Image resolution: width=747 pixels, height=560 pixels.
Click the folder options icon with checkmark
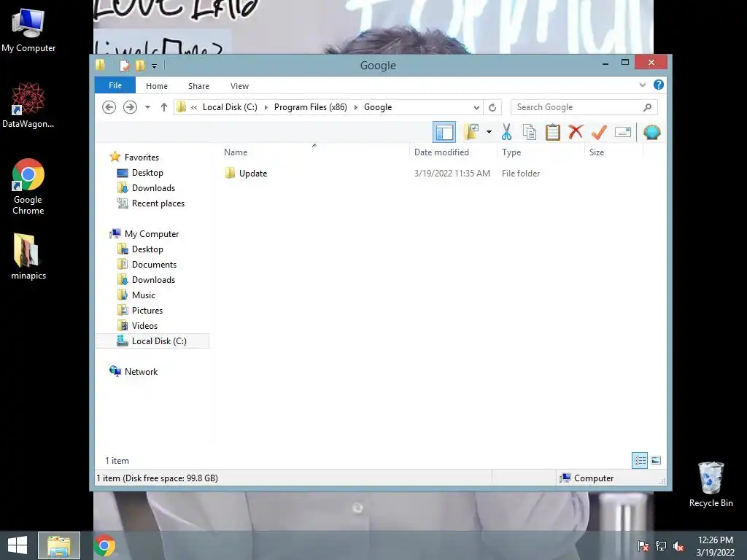click(x=471, y=132)
